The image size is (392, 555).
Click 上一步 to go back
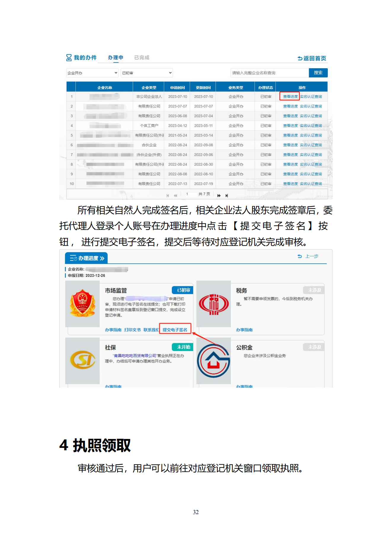(x=308, y=256)
